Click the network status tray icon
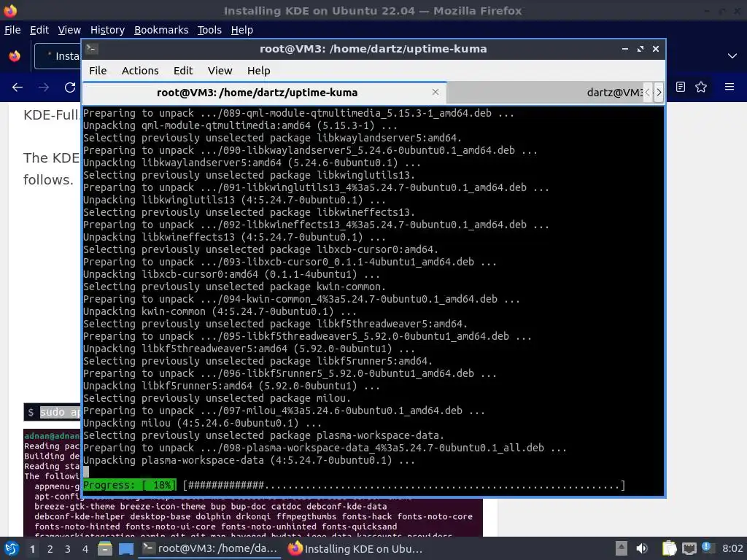 pos(689,549)
